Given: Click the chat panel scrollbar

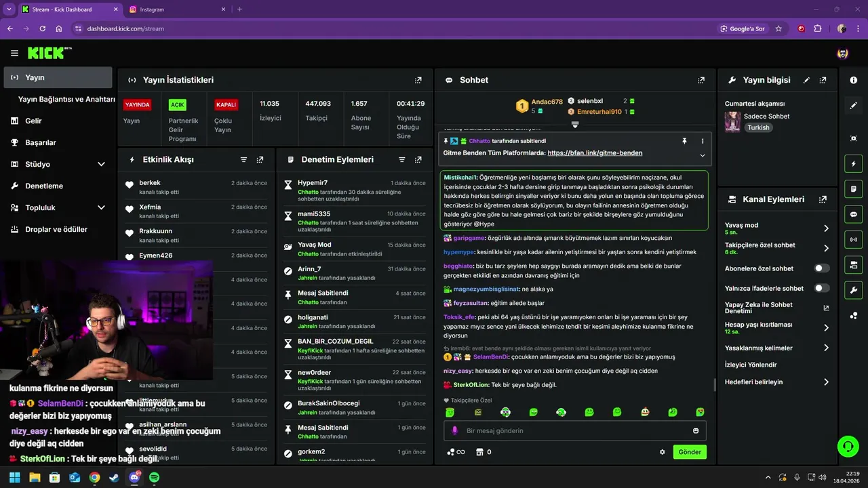Looking at the screenshot, I should (x=714, y=384).
